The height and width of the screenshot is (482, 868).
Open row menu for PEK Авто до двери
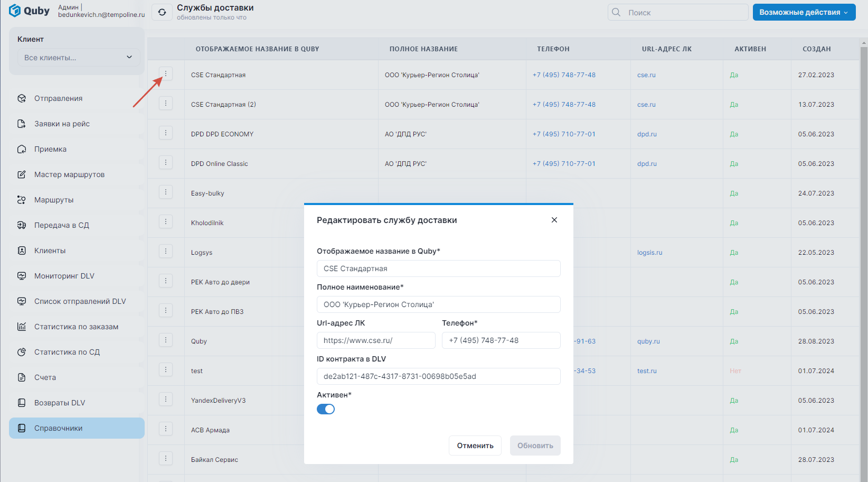(166, 281)
